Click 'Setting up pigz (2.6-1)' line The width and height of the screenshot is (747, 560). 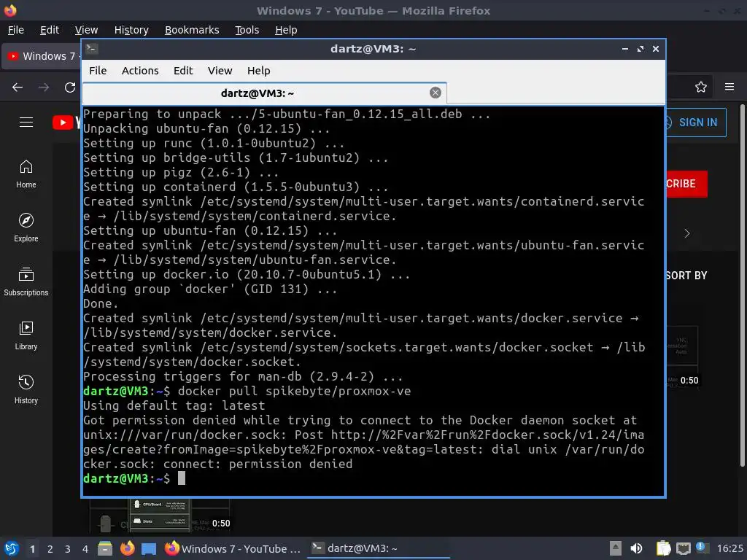[181, 172]
